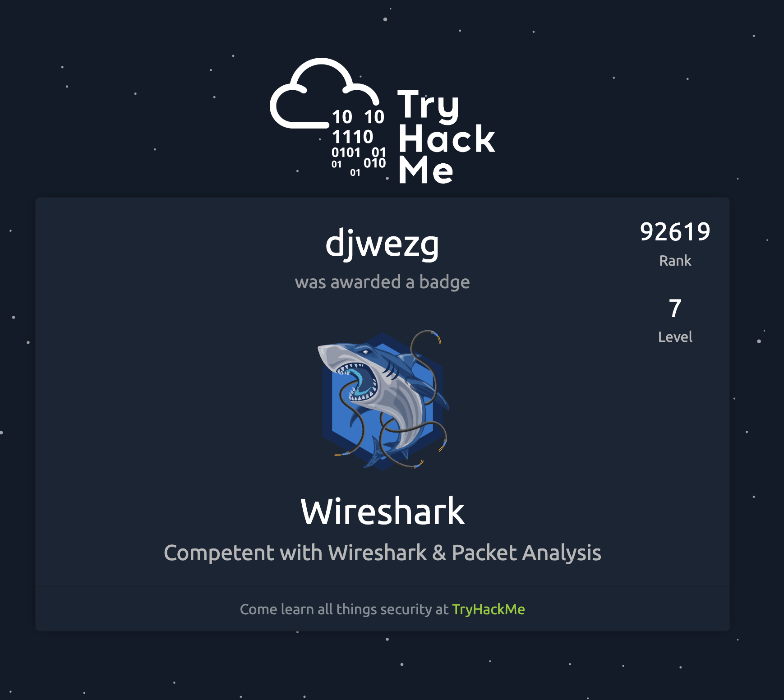
Task: Click the word 'Me' in the logo
Action: point(426,170)
